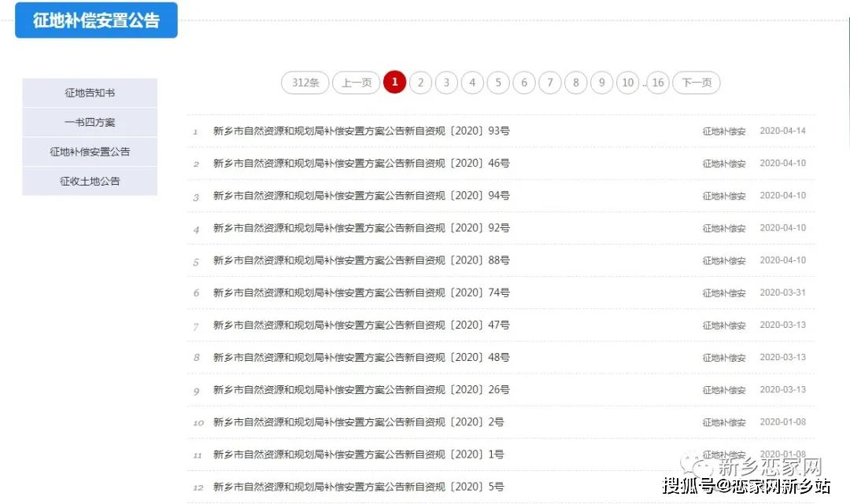Open announcement 新自资规〔2020〕1号
This screenshot has height=504, width=850.
pos(358,454)
